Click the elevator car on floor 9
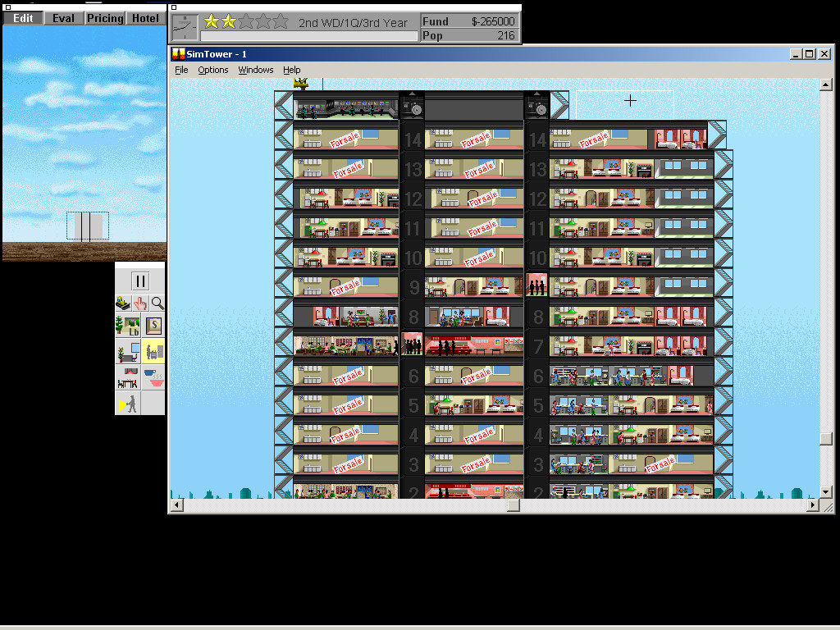 point(536,285)
